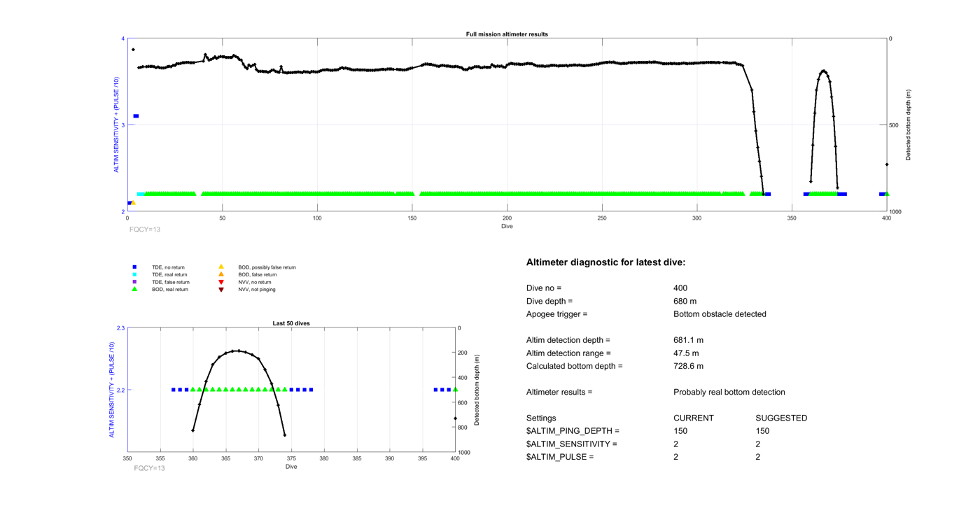Click the 'Altimeter results =' label

coord(559,392)
